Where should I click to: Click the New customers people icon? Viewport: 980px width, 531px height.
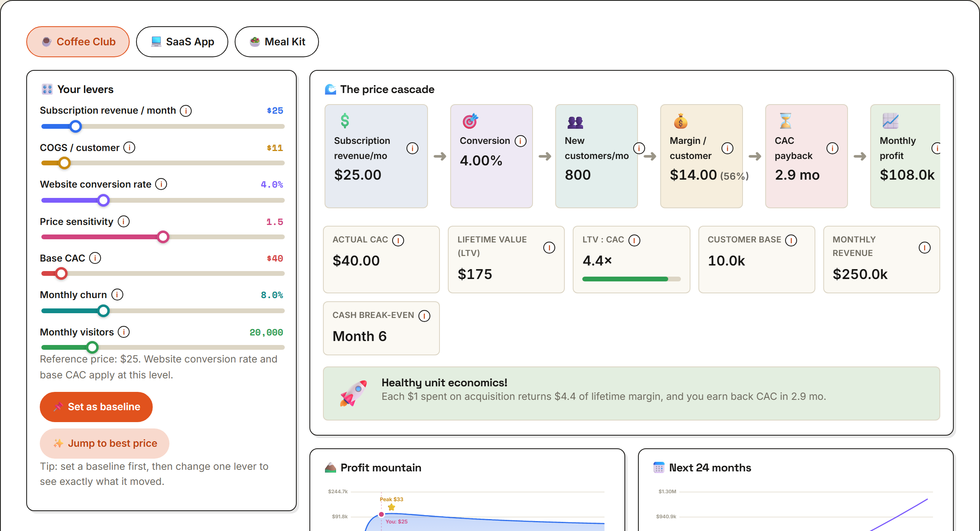coord(575,122)
